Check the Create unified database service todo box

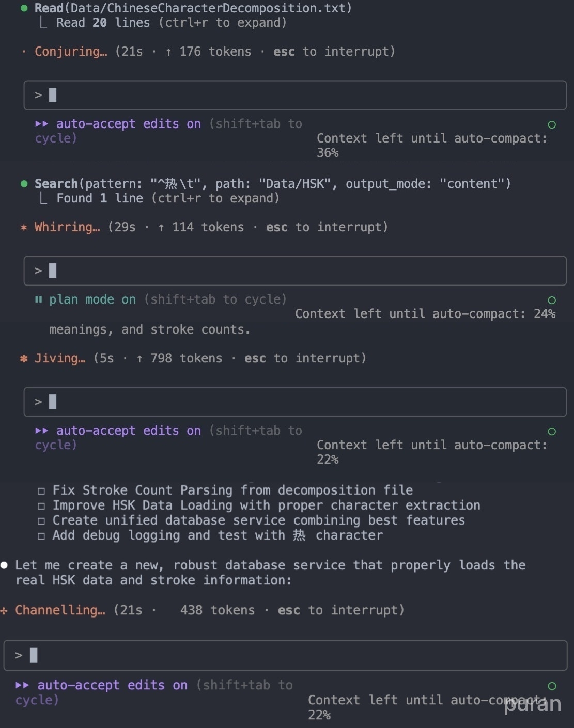(41, 521)
